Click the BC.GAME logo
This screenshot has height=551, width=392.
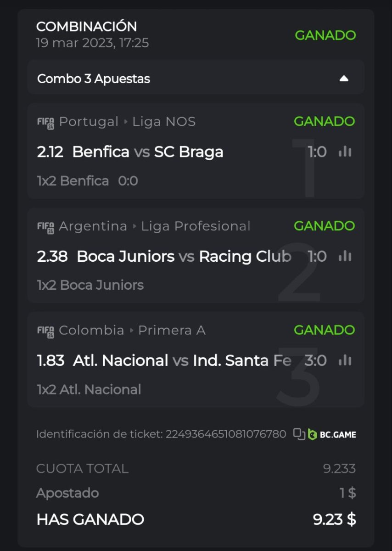pos(332,434)
